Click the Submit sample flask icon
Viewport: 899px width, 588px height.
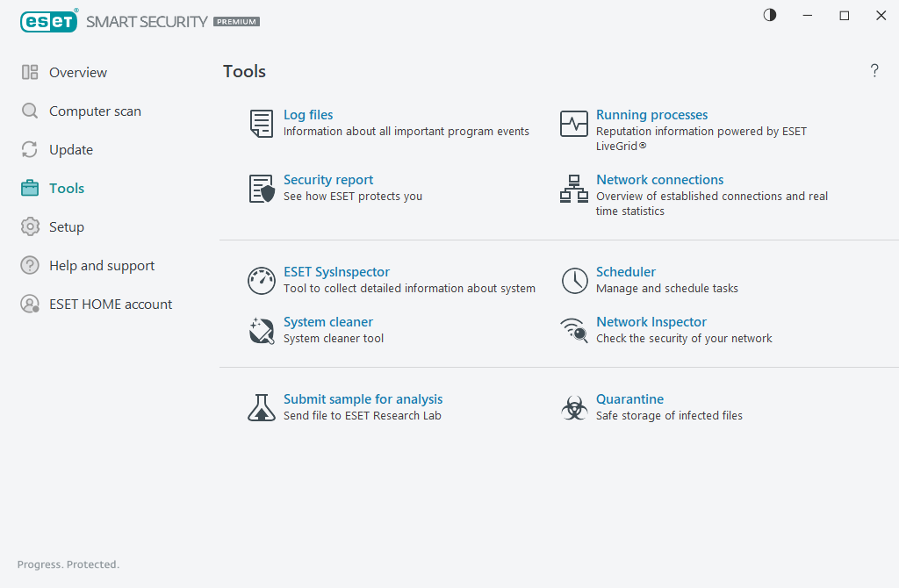tap(262, 407)
